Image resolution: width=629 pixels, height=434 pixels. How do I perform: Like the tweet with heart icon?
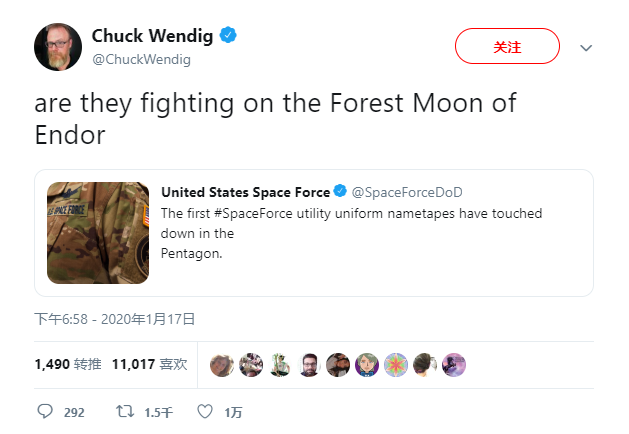tap(205, 411)
